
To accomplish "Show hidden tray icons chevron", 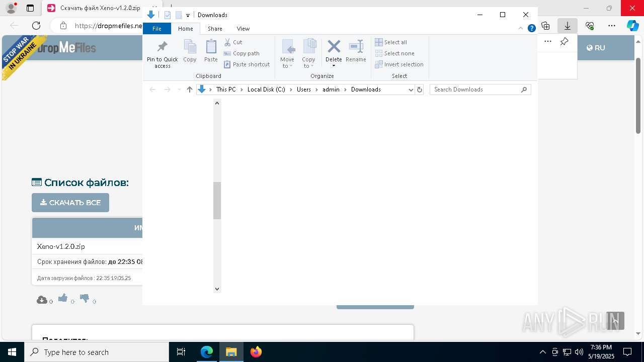I will point(543,352).
